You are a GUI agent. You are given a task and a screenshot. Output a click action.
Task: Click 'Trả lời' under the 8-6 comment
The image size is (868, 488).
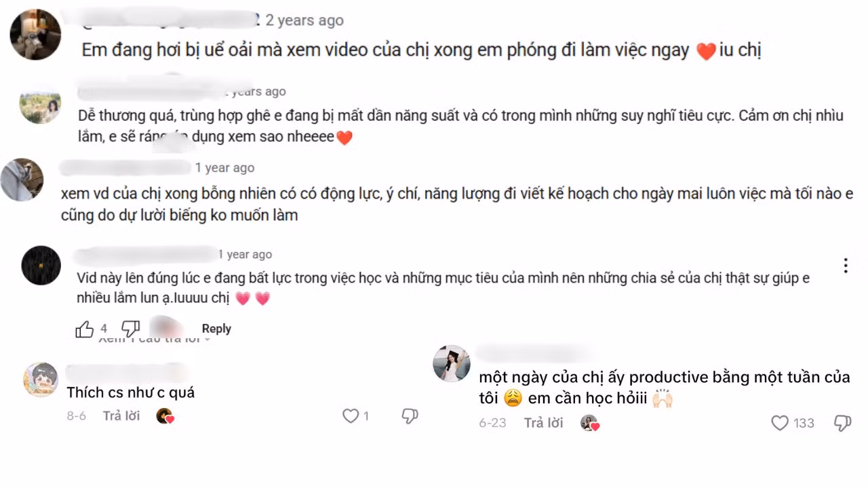coord(121,416)
